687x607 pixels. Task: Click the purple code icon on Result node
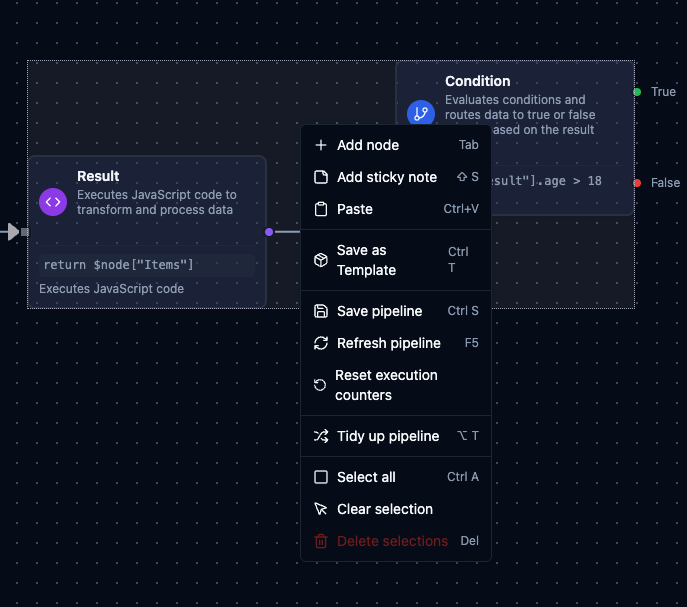(53, 202)
